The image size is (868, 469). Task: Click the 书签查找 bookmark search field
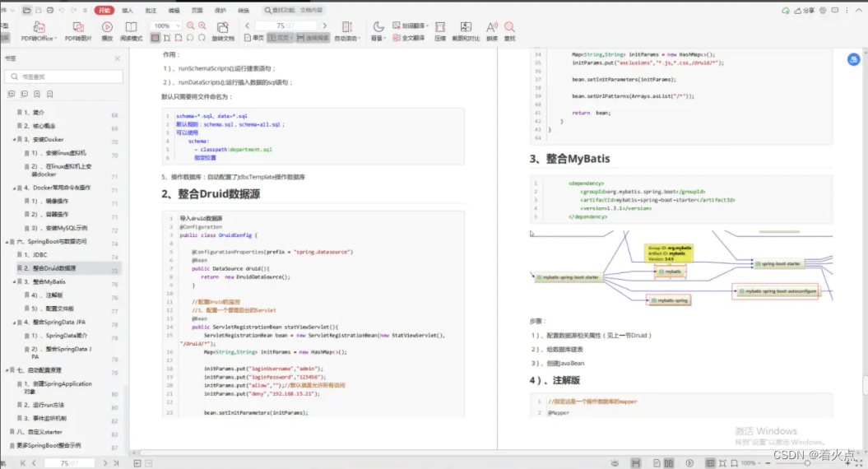click(x=64, y=77)
